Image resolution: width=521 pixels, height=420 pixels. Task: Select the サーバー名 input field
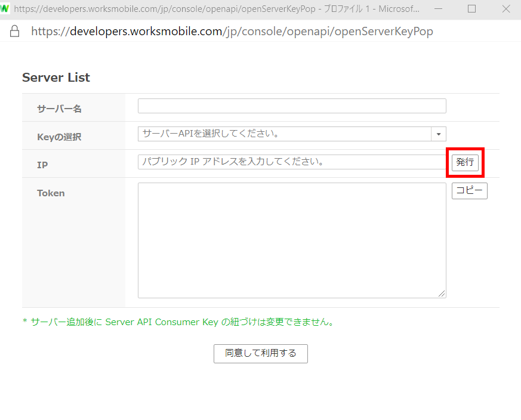[291, 106]
